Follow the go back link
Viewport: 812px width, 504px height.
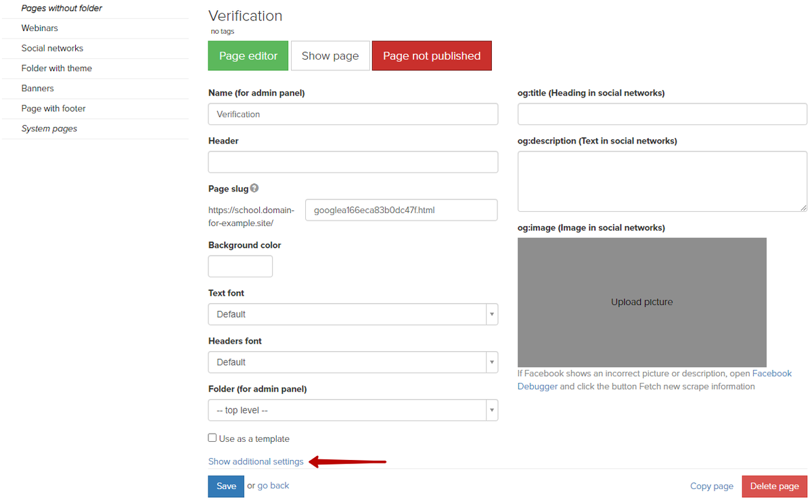(x=273, y=485)
